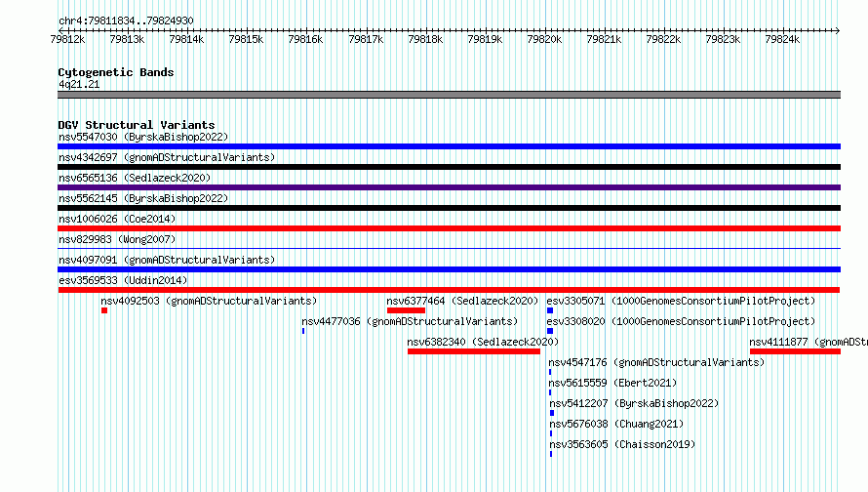Open variant esv3569533 (Uddin2014)
Screen dimensions: 868x492
(123, 280)
